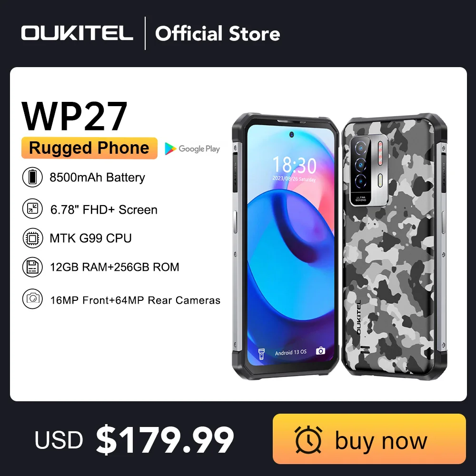Click the buy now button
The image size is (476, 476).
pos(369,439)
